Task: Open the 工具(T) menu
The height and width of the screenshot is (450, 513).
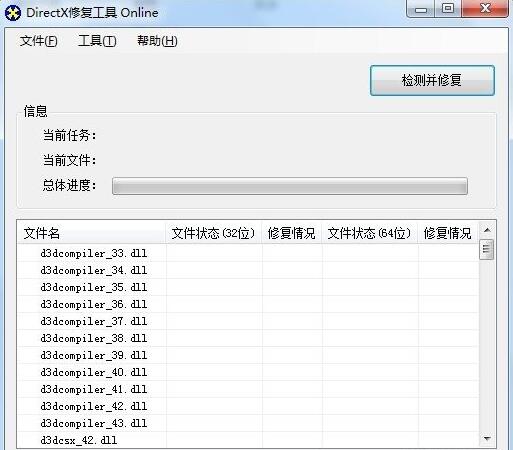Action: point(97,41)
